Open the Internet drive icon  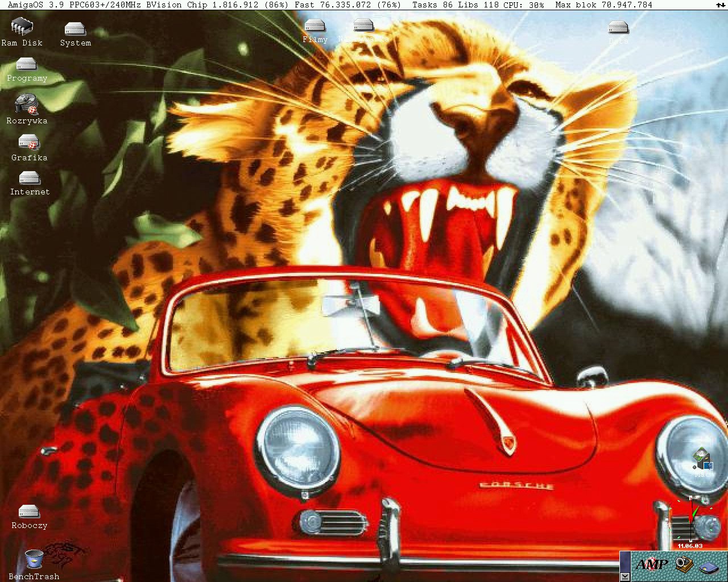coord(30,183)
